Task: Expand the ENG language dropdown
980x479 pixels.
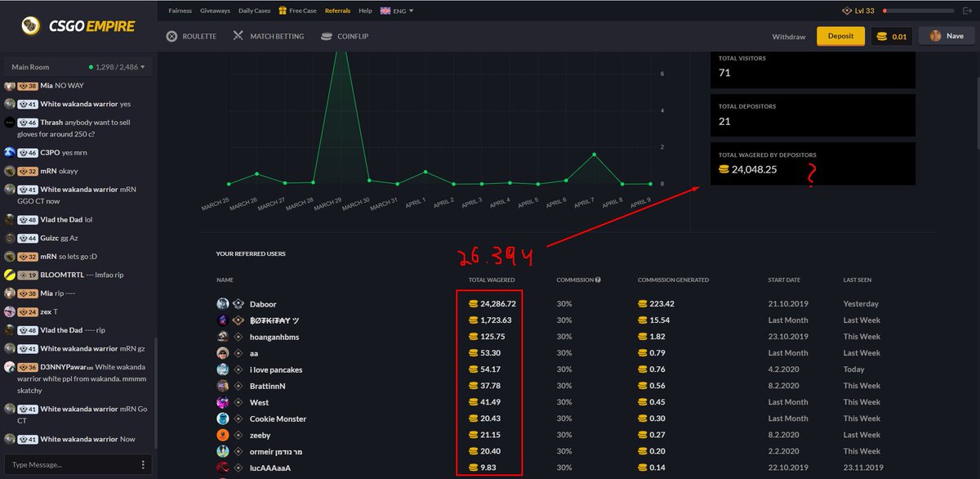Action: click(x=397, y=11)
